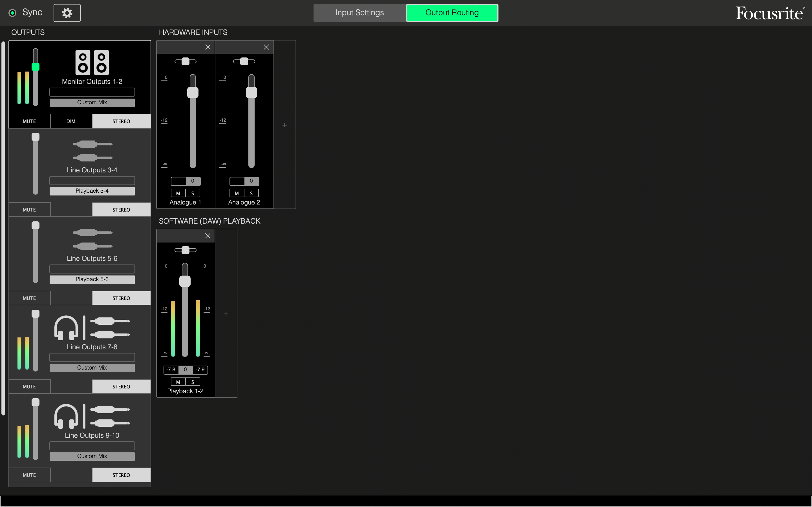812x507 pixels.
Task: Click the Line Outputs 3-4 jack icon
Action: coord(92,151)
